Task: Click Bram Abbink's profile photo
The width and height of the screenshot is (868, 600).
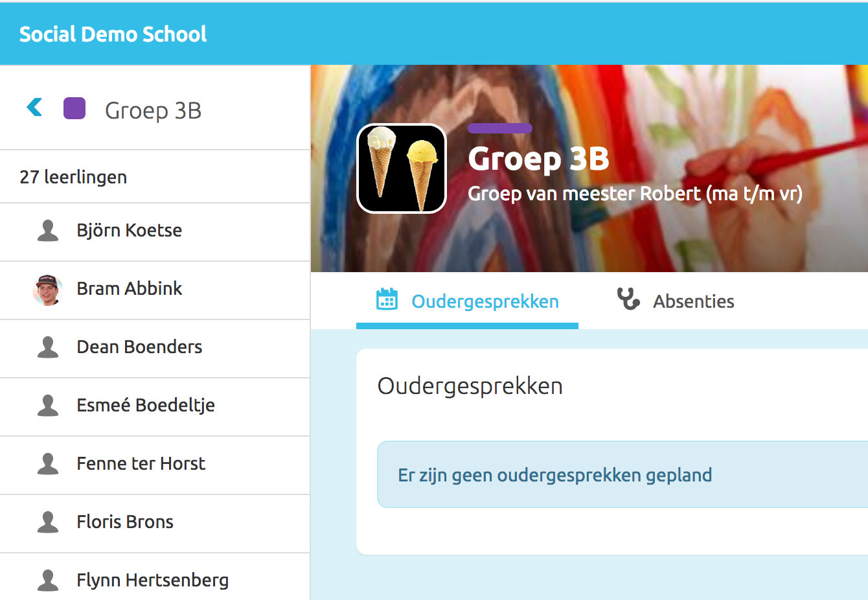Action: tap(47, 290)
